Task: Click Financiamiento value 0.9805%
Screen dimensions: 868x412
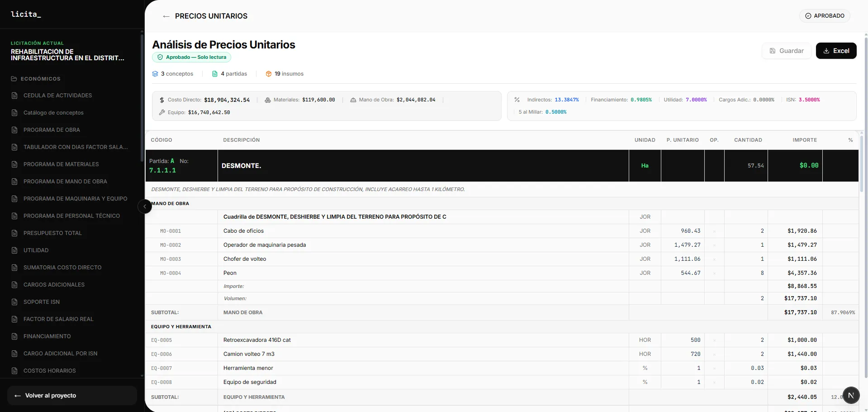Action: 641,100
